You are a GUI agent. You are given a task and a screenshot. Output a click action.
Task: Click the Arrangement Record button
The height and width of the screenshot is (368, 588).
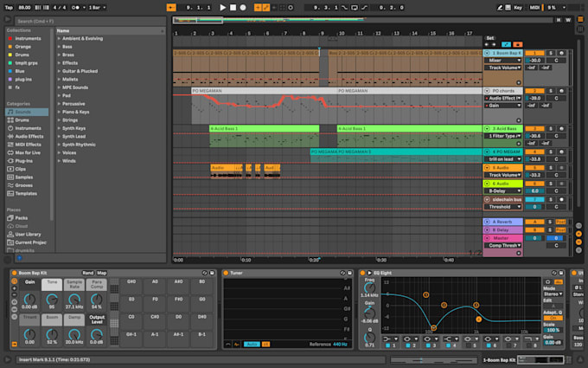pos(243,8)
